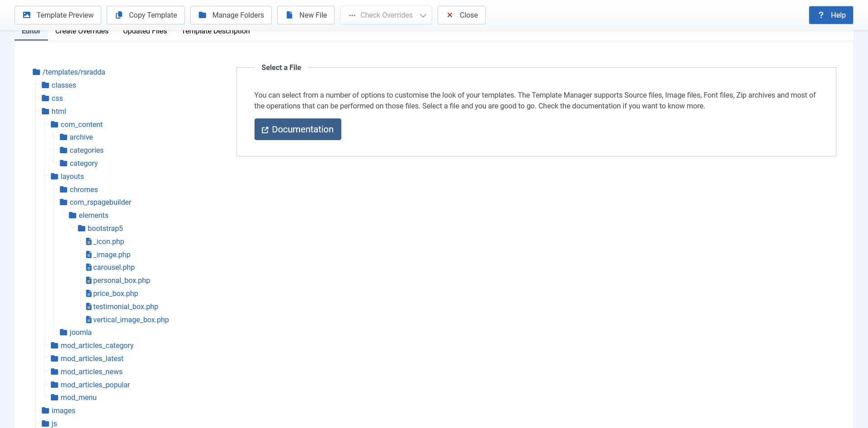Click the Copy Template icon

pos(119,15)
